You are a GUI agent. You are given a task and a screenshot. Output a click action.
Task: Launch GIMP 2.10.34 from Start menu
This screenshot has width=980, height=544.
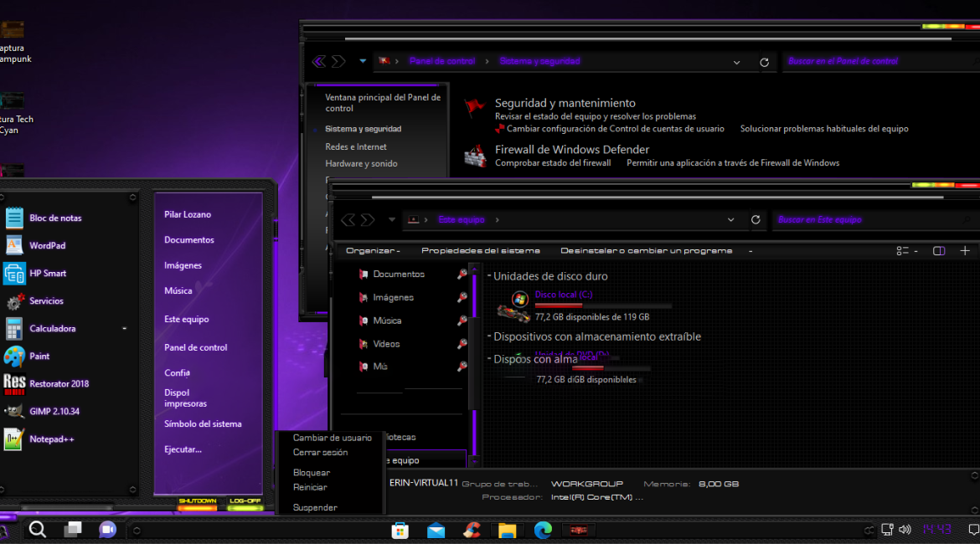[54, 411]
